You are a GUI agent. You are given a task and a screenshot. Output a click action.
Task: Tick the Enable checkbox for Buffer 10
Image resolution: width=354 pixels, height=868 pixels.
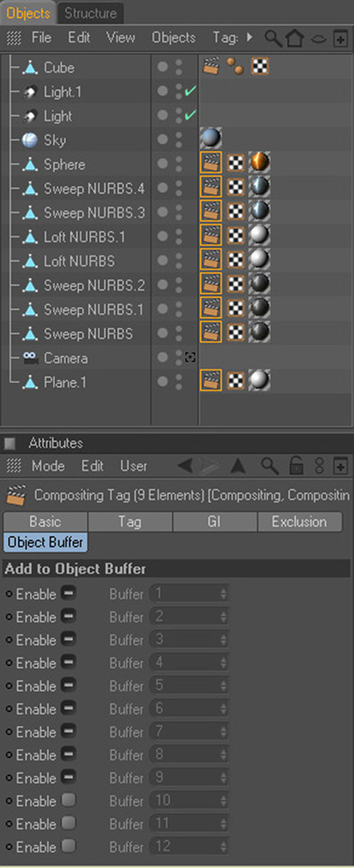pyautogui.click(x=68, y=800)
